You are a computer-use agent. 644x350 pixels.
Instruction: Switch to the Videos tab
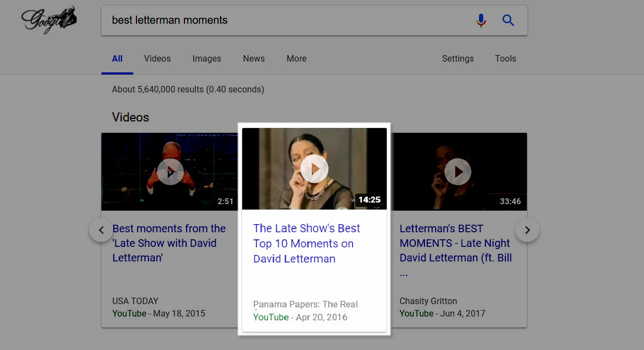[x=157, y=59]
